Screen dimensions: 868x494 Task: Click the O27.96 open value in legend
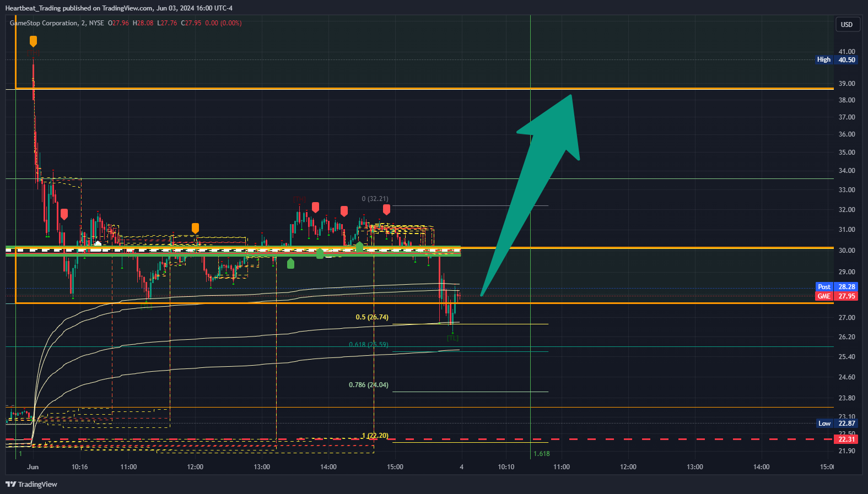point(118,23)
